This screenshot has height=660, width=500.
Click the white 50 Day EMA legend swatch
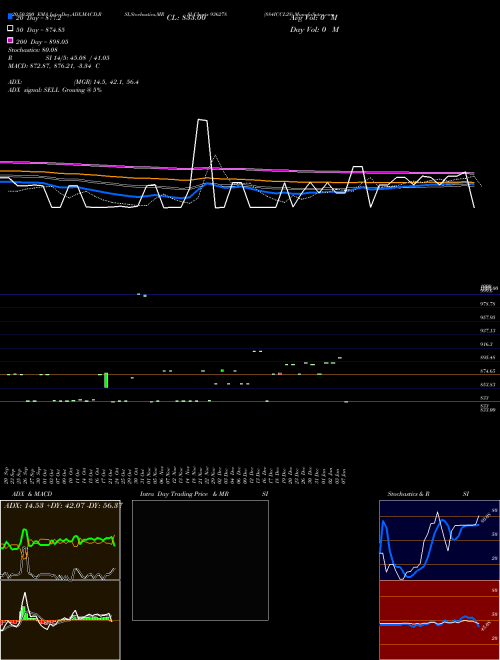[10, 29]
